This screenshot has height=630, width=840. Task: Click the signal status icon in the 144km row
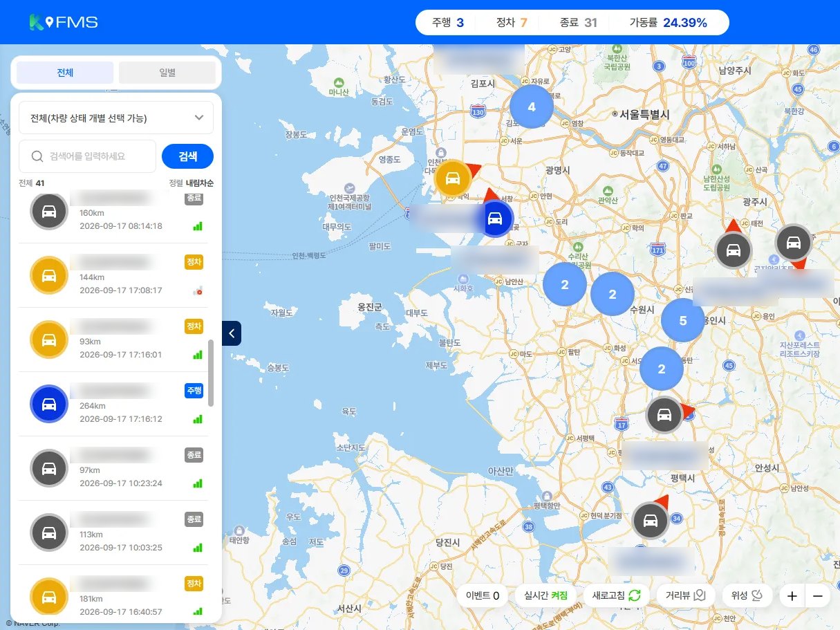click(x=198, y=290)
